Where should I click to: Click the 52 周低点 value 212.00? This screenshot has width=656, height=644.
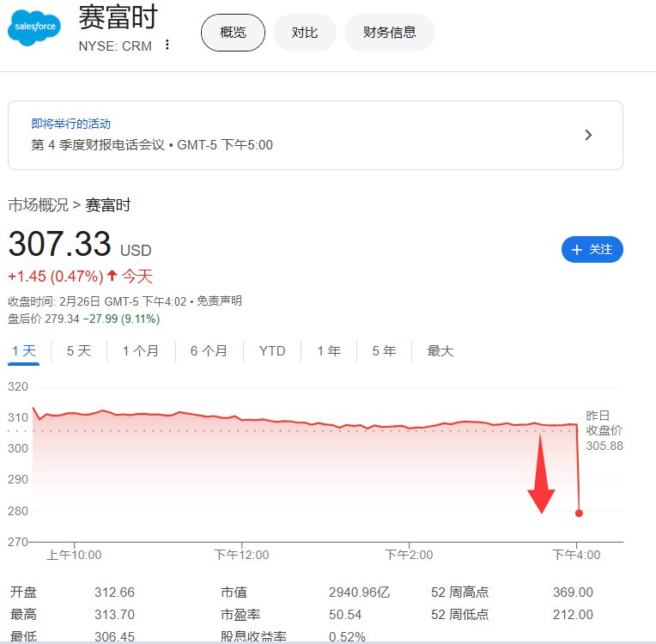click(573, 614)
